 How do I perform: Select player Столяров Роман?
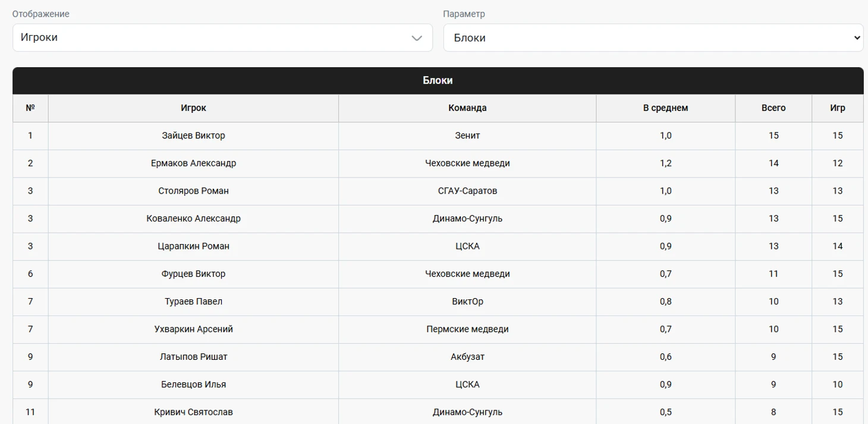pos(194,191)
